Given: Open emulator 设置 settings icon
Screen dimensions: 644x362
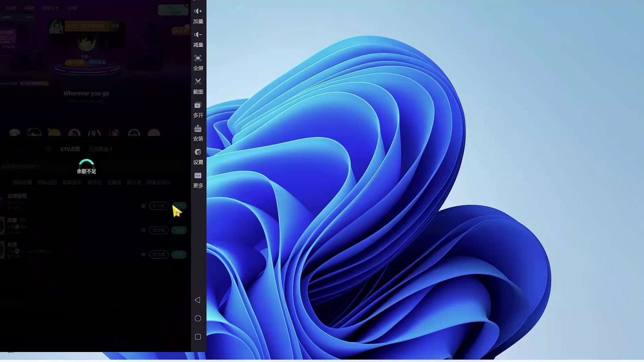Looking at the screenshot, I should click(198, 152).
